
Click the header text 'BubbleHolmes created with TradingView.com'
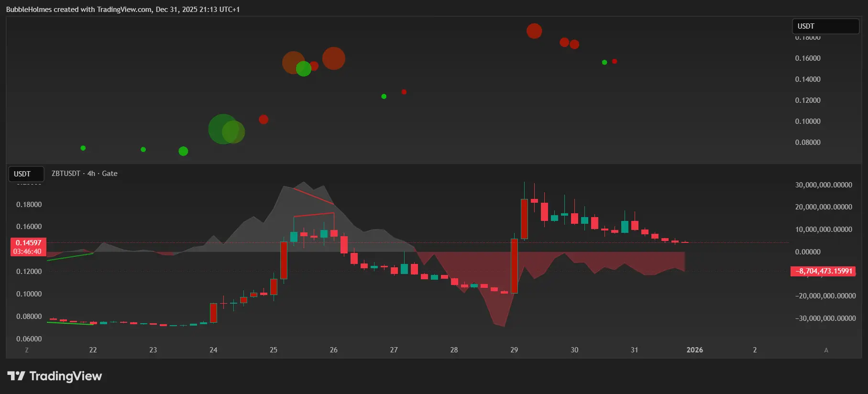coord(79,10)
